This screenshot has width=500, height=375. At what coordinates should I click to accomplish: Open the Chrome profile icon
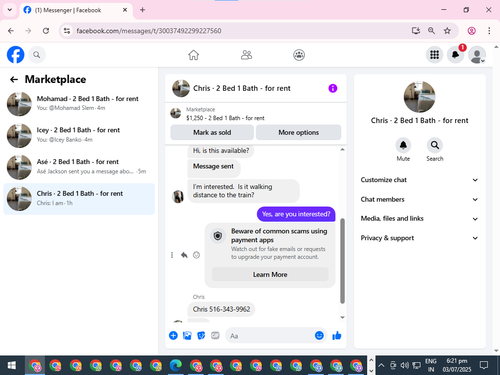[471, 31]
